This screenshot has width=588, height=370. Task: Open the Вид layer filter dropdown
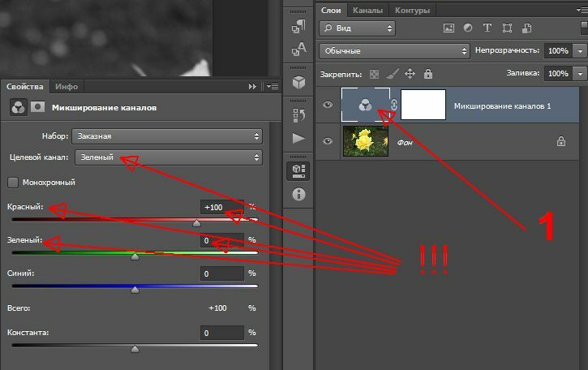click(358, 28)
